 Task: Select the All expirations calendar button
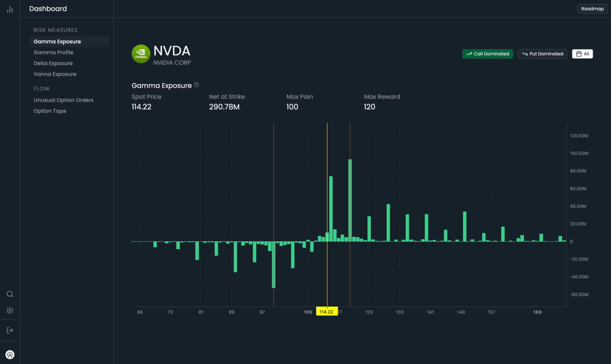582,54
